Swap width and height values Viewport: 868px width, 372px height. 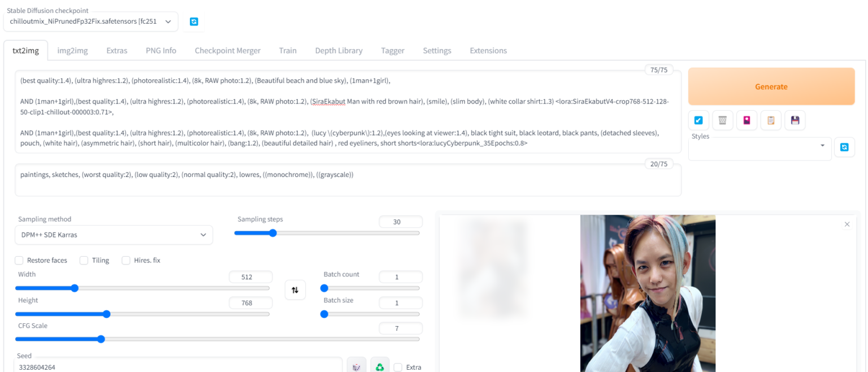coord(295,290)
